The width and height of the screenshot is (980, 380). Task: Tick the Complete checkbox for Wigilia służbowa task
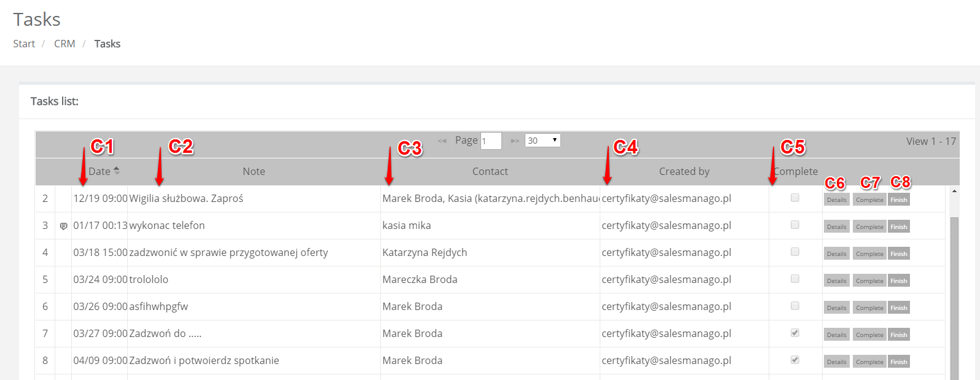pos(795,198)
